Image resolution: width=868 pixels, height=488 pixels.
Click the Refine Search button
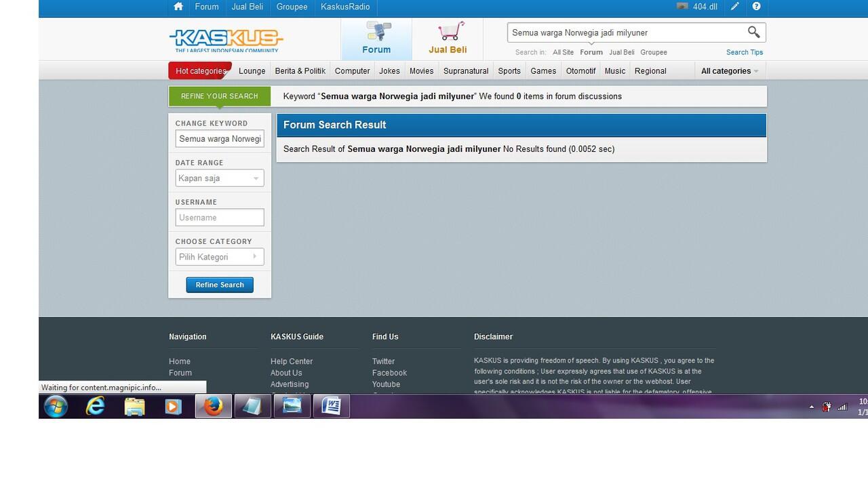coord(220,285)
